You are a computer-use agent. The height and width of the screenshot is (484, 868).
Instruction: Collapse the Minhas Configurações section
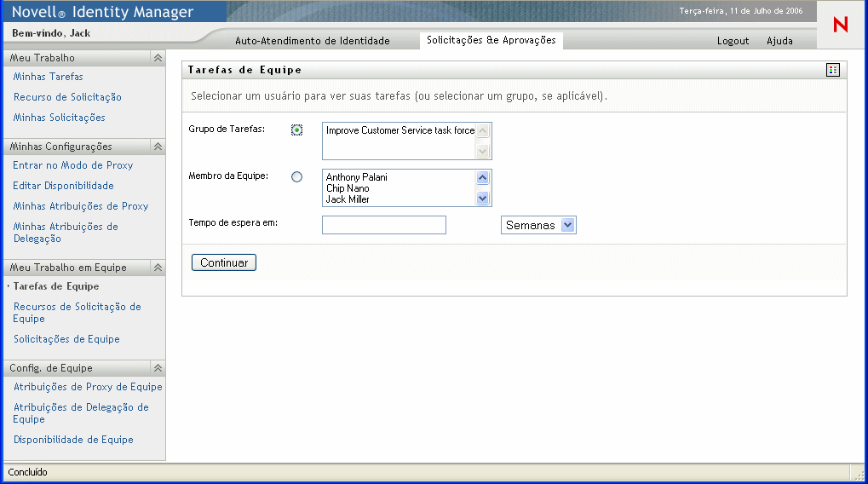point(158,147)
